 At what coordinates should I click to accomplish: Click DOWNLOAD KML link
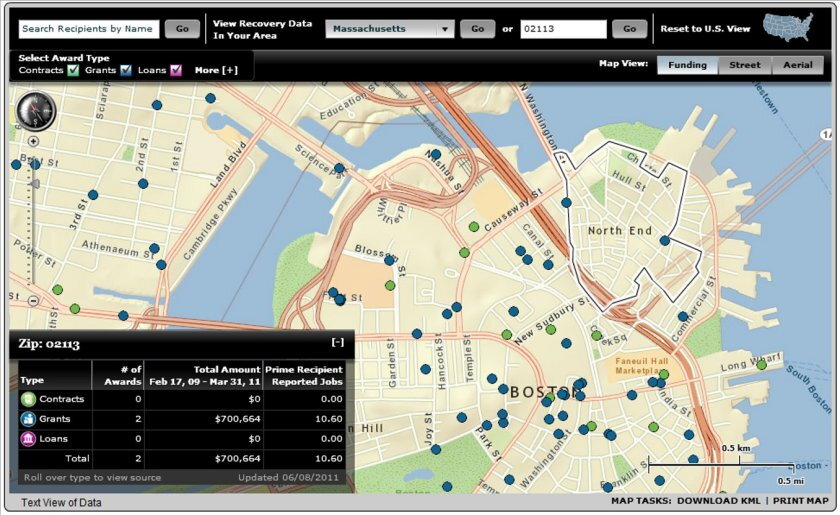[x=718, y=501]
